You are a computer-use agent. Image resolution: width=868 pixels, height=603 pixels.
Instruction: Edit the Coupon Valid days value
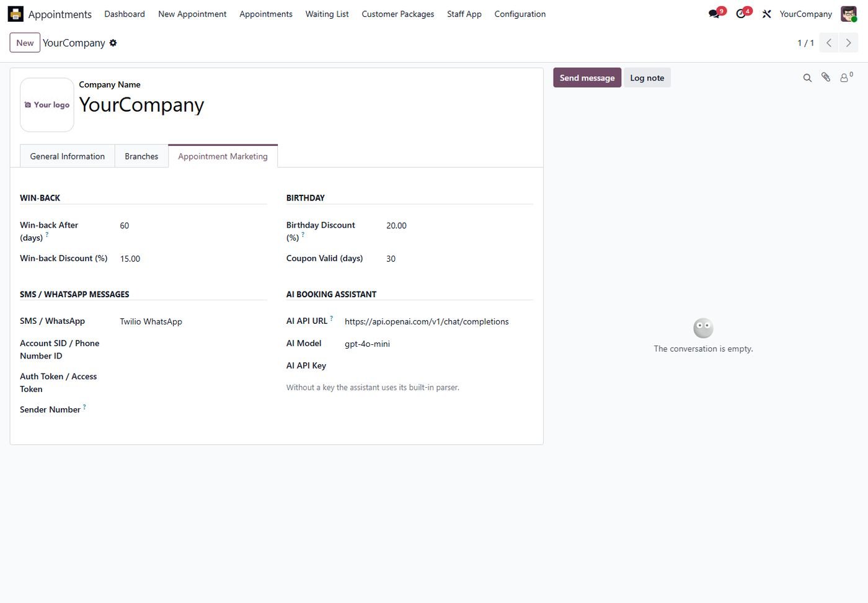tap(459, 259)
